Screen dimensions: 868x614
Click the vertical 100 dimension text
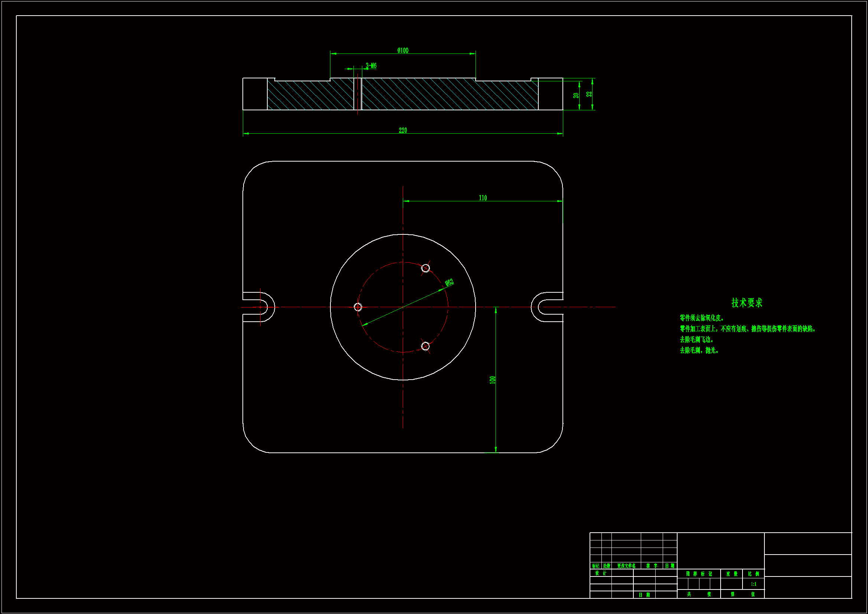coord(492,380)
